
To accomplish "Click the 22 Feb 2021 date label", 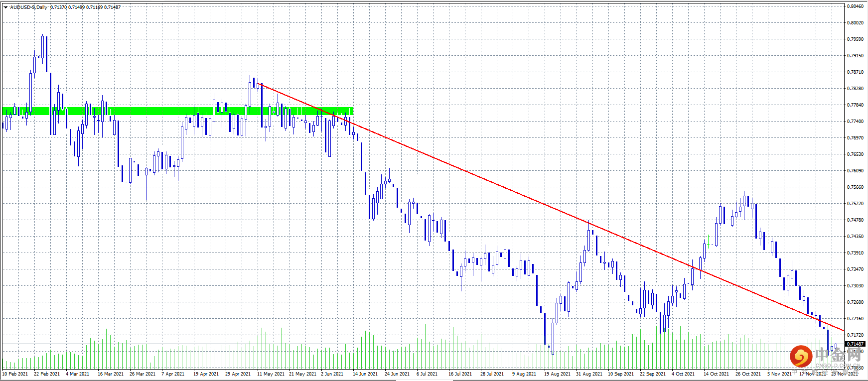I will click(47, 374).
